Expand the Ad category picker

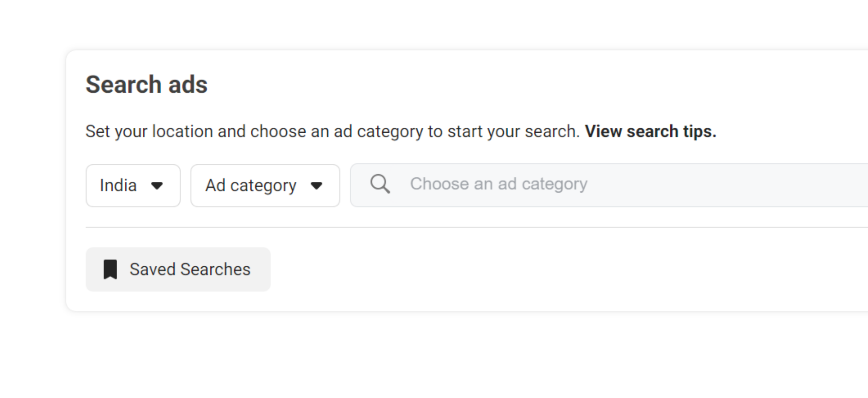[265, 185]
